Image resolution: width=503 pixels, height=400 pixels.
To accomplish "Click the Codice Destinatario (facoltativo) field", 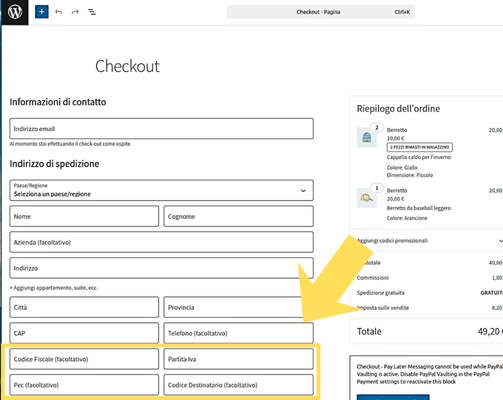I will 239,385.
